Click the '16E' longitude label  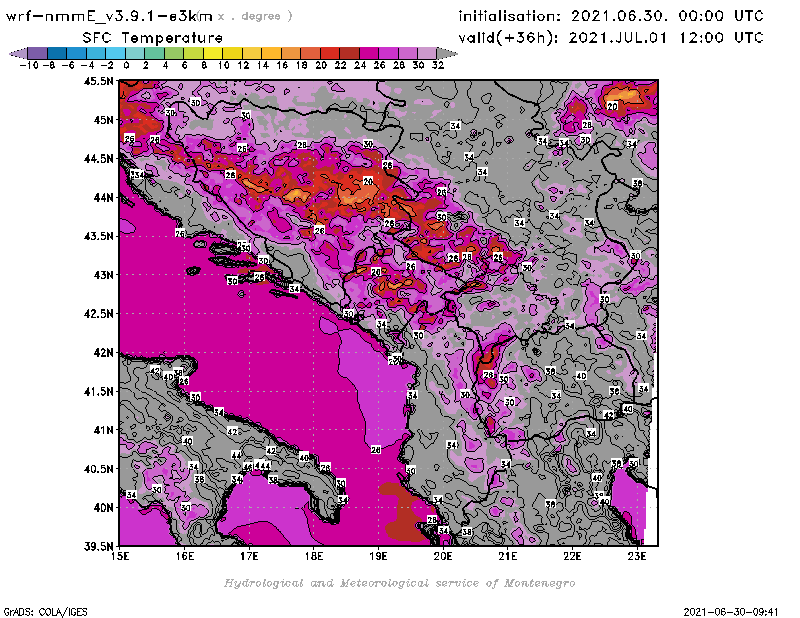[185, 556]
